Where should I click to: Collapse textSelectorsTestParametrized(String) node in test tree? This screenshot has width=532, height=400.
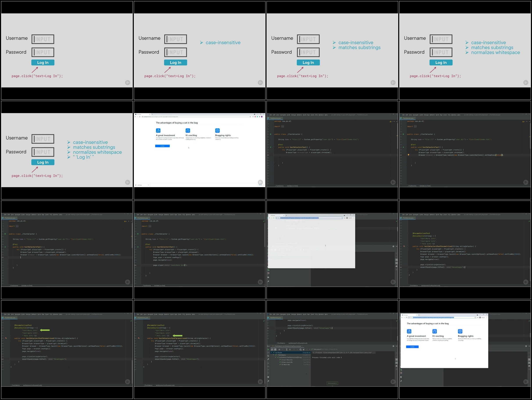[x=276, y=357]
